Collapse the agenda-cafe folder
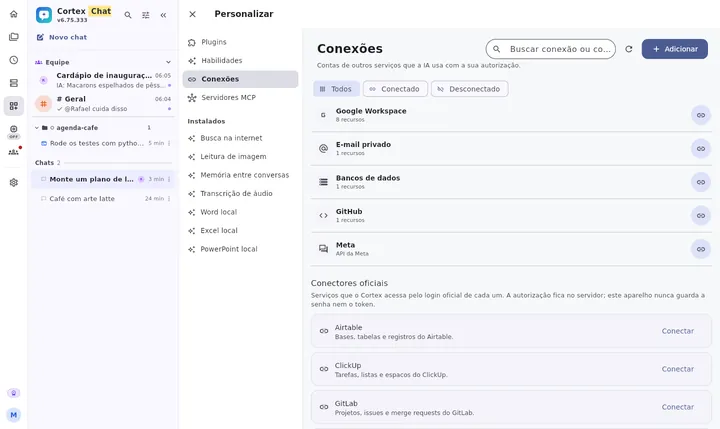 click(x=37, y=128)
